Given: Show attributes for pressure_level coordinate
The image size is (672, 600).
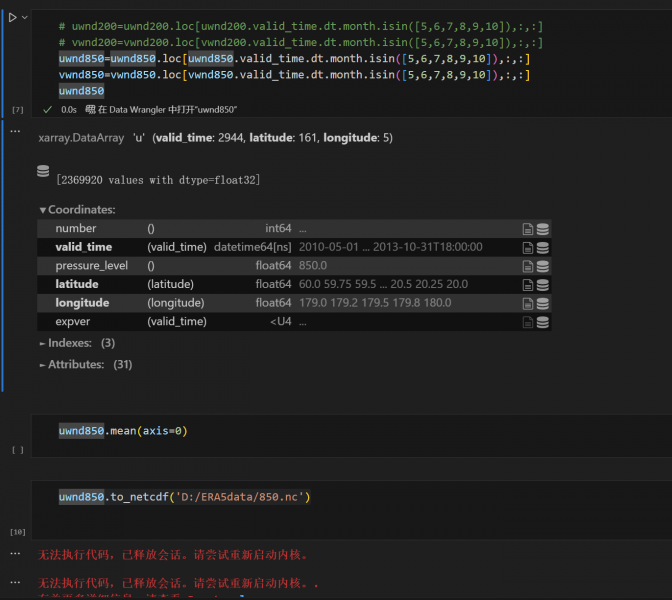Looking at the screenshot, I should pos(527,266).
